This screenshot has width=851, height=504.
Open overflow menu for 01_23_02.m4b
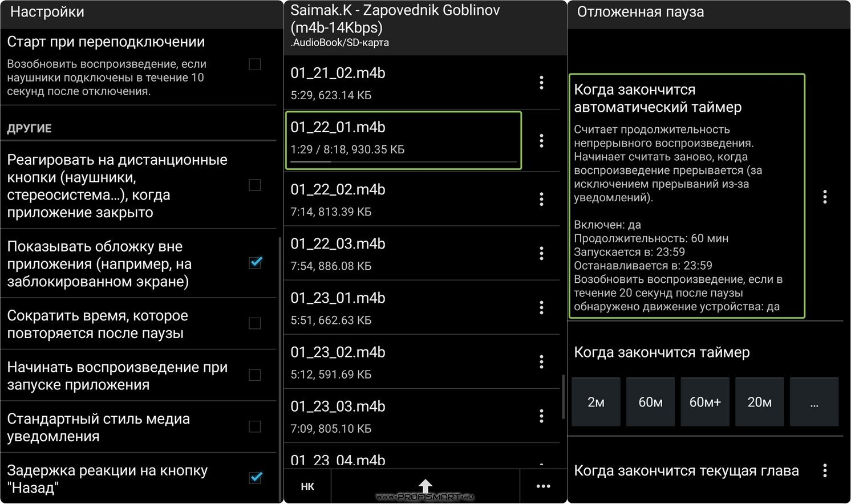tap(541, 362)
